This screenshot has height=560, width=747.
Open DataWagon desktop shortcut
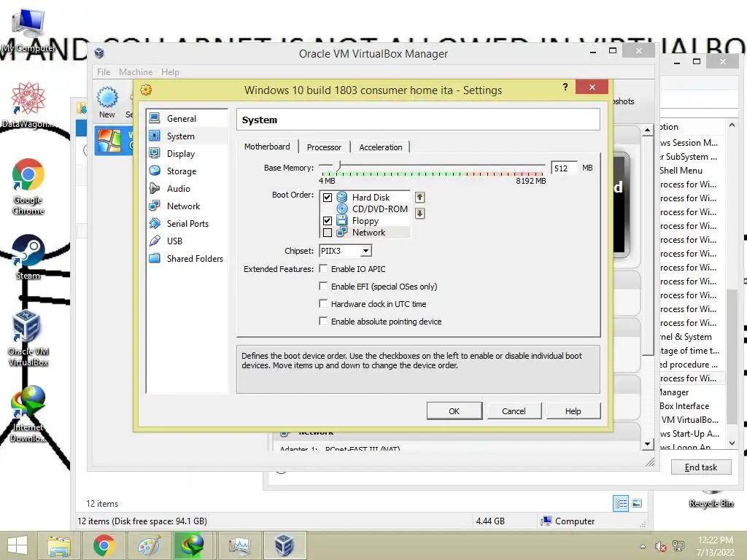pos(28,106)
